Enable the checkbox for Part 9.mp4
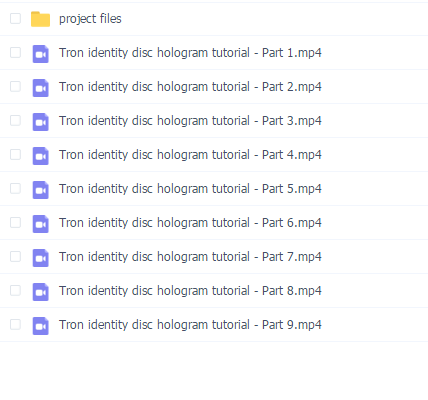 click(15, 325)
